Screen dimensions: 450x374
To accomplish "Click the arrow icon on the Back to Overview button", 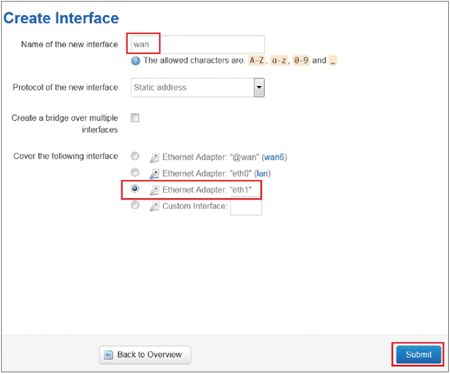I will pos(108,355).
